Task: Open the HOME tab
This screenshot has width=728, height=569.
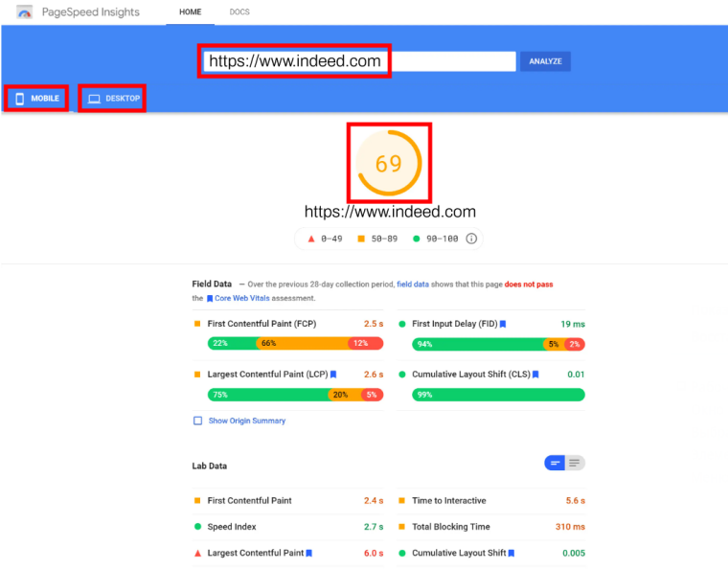Action: pos(191,12)
